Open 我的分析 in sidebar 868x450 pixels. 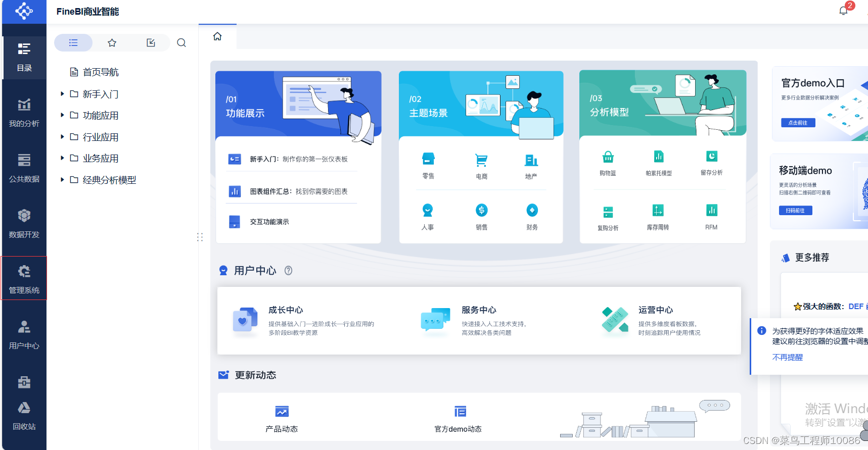(24, 113)
